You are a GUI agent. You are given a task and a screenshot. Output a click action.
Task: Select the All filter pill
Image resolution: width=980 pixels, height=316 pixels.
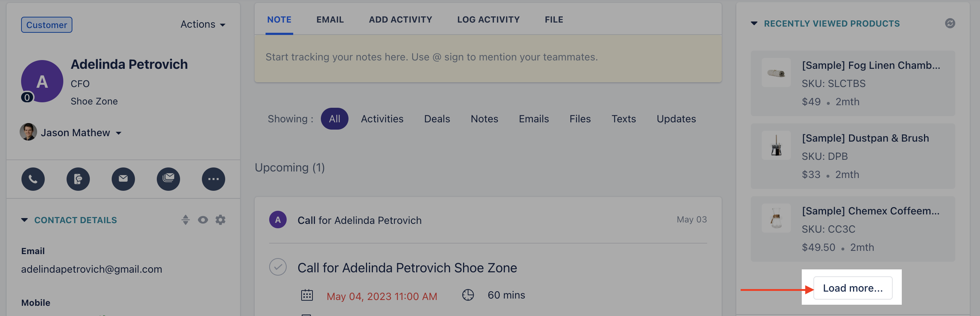[334, 119]
